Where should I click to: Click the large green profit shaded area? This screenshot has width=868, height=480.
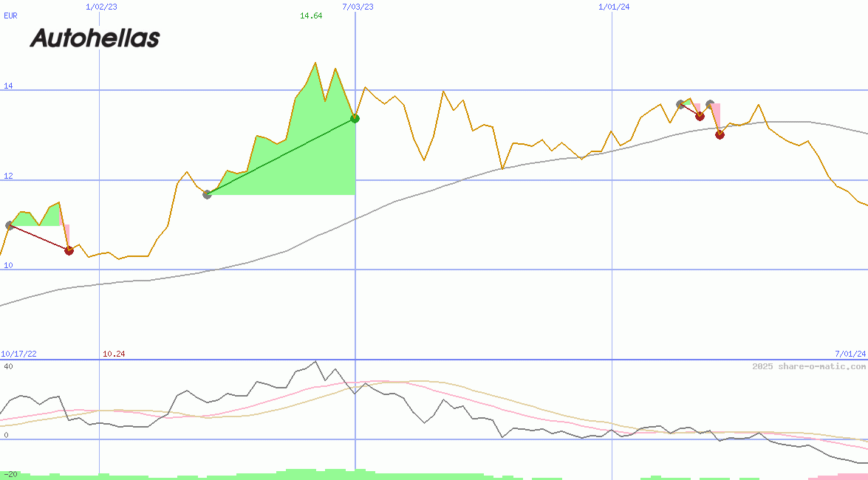310,162
